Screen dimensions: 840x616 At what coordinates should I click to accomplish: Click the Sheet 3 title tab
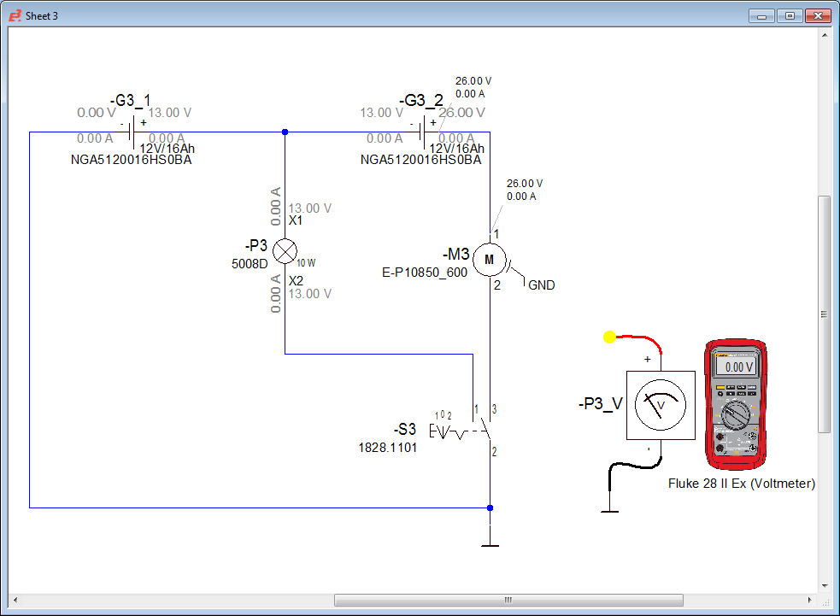tap(42, 15)
